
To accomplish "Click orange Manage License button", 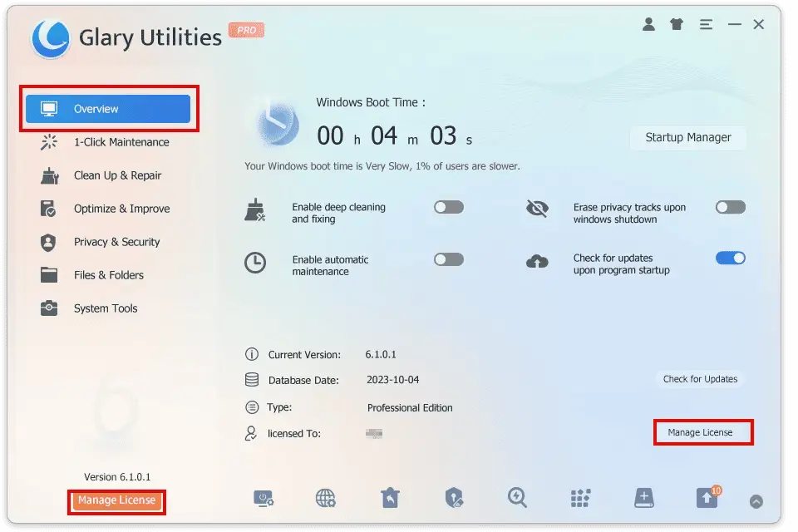I will 116,500.
